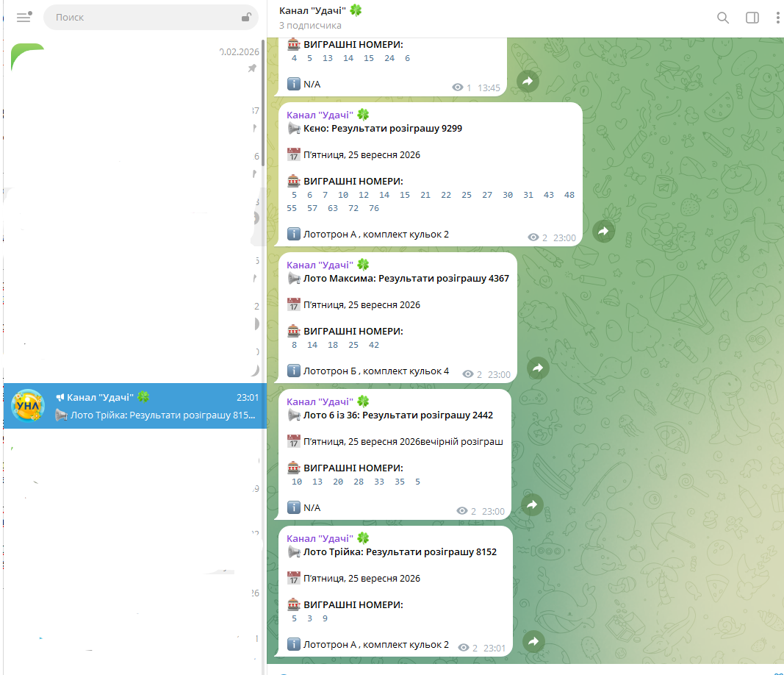The image size is (784, 675).
Task: Forward the Лото Максима 4367 message
Action: pos(538,368)
